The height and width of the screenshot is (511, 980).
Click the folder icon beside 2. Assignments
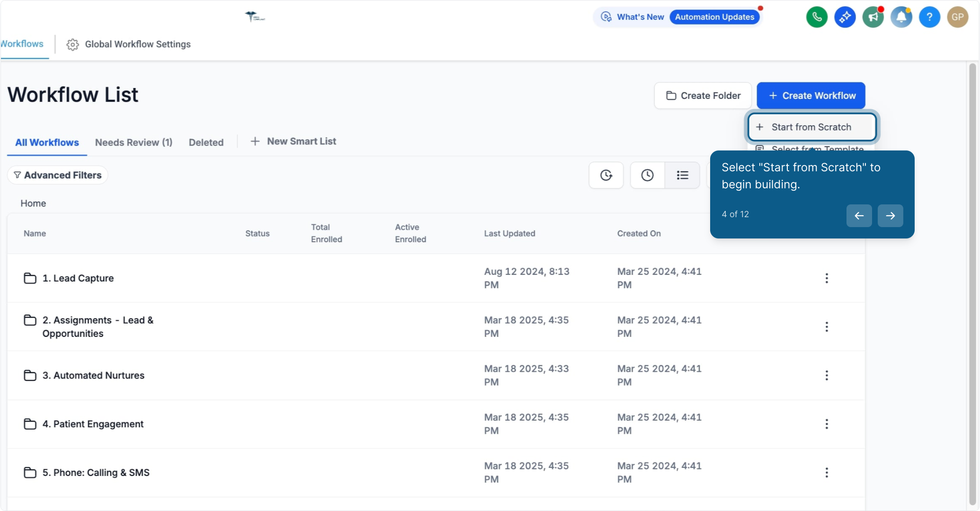[30, 320]
